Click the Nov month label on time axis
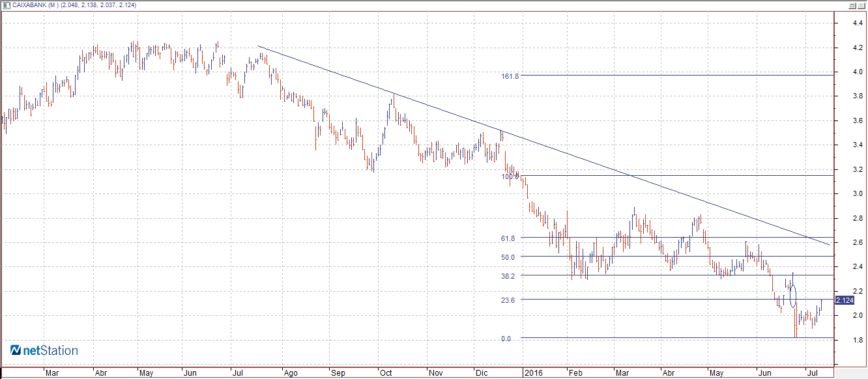Viewport: 868px width, 379px height. 435,374
